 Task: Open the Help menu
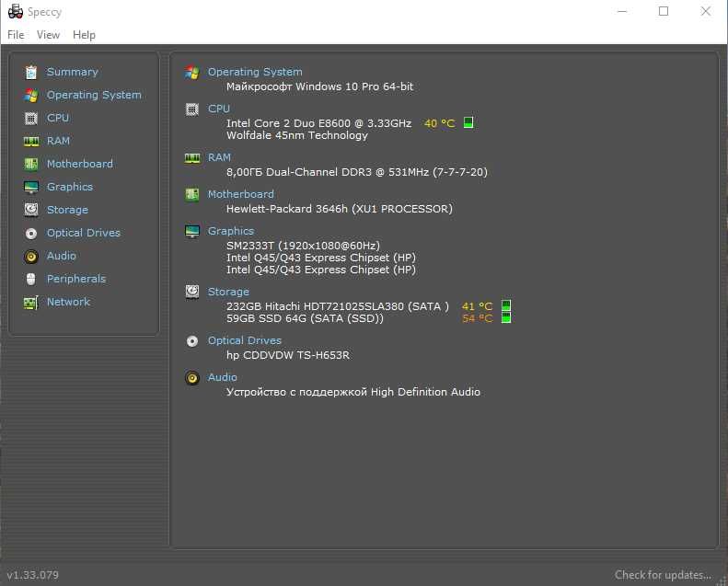[84, 35]
